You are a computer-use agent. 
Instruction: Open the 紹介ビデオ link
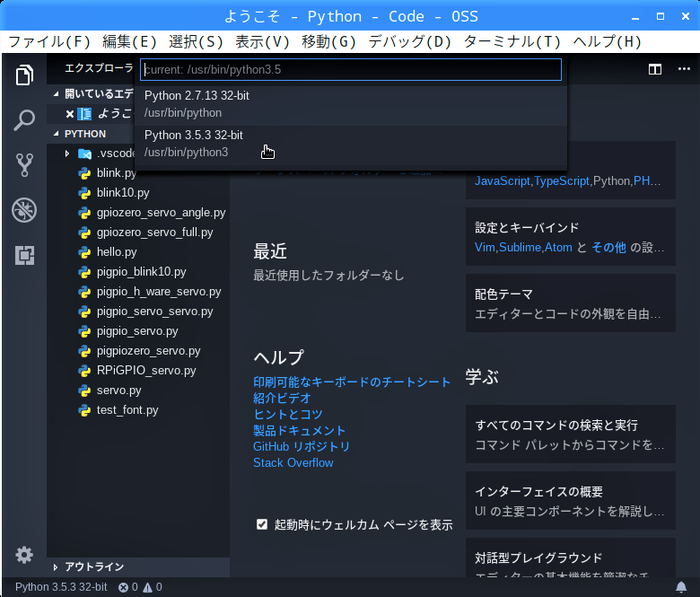pos(282,399)
